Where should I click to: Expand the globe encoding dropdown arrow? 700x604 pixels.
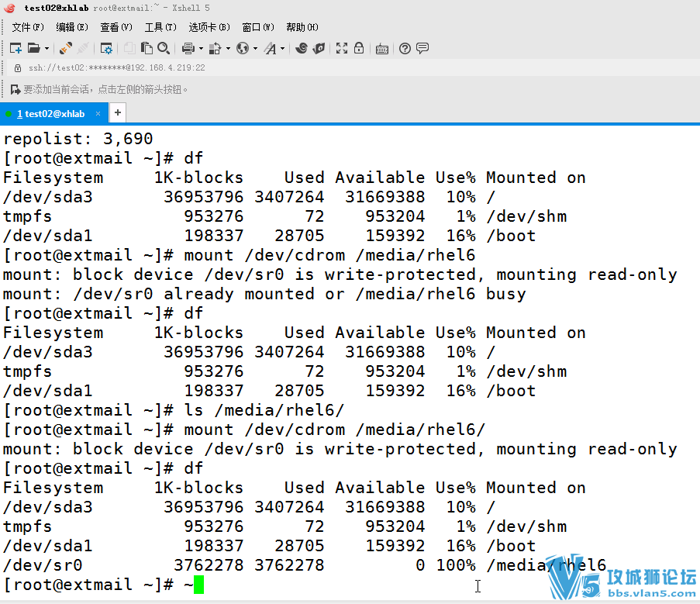[255, 48]
